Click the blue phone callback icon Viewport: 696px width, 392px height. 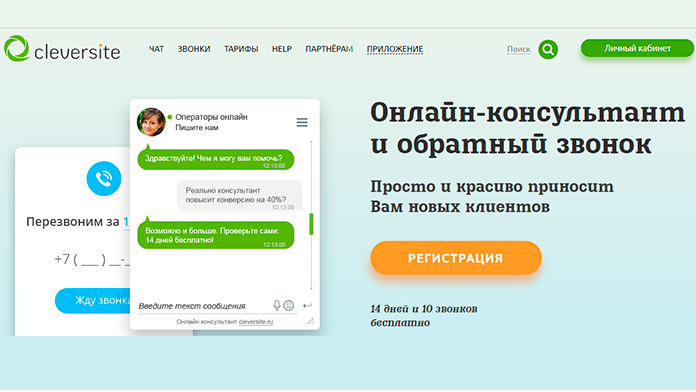tap(104, 178)
